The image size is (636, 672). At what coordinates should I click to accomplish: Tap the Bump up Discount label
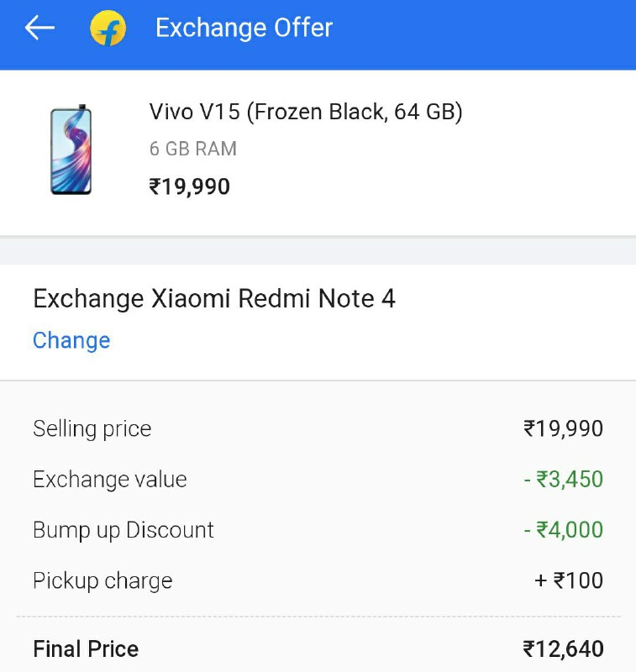[x=124, y=530]
